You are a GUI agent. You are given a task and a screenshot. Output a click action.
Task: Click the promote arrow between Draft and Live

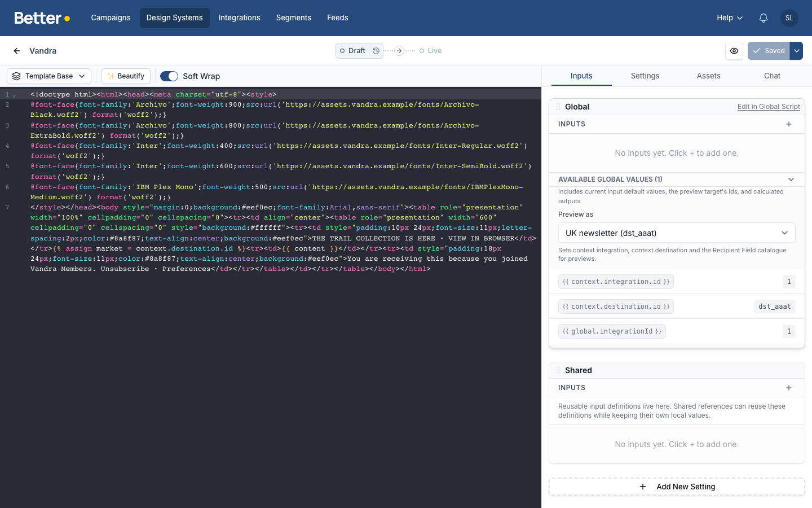click(x=399, y=51)
